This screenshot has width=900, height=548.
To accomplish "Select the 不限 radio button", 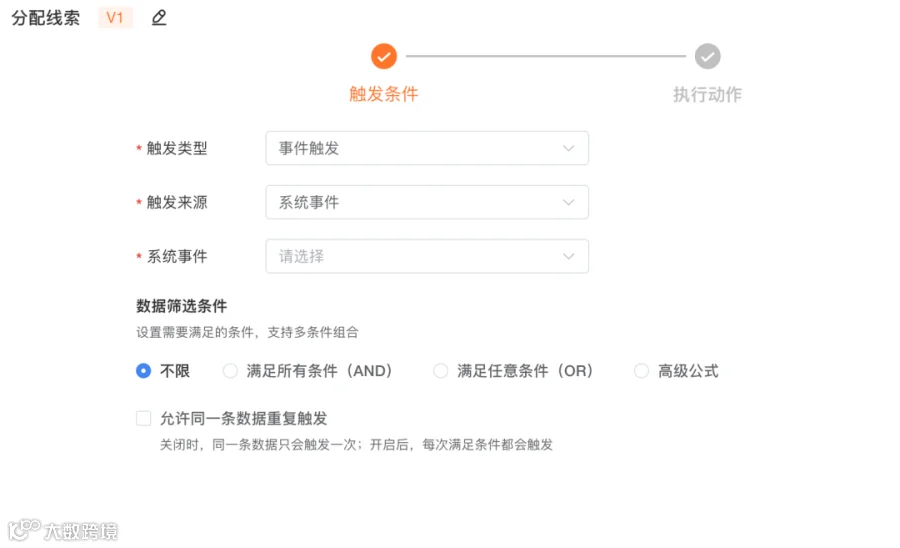I will coord(143,371).
